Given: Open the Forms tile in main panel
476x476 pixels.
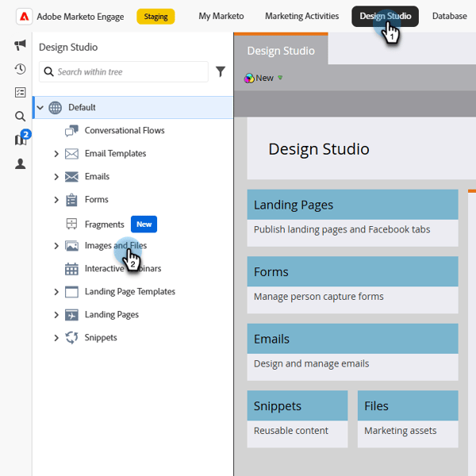Looking at the screenshot, I should tap(352, 285).
